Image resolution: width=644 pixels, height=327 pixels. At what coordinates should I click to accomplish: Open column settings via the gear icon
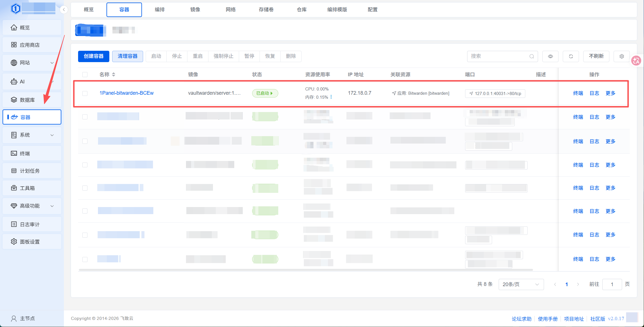point(622,56)
